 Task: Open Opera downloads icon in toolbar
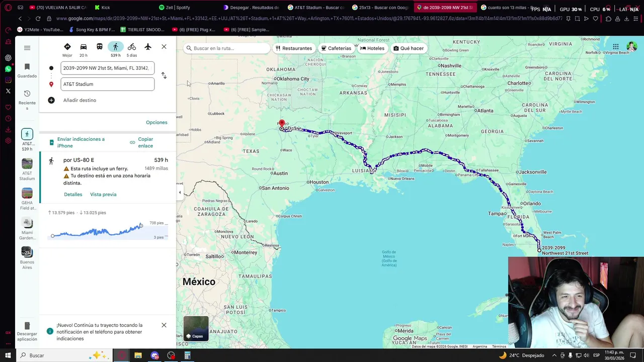tap(626, 19)
